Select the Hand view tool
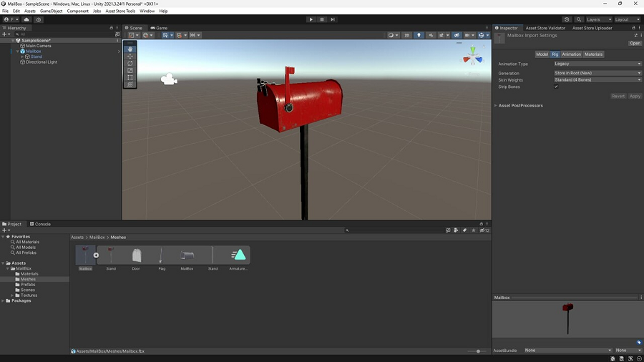This screenshot has height=362, width=644. coord(130,49)
